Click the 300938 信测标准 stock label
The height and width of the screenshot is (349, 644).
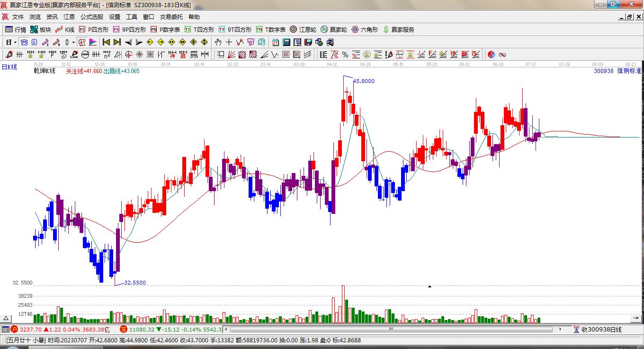pos(617,71)
